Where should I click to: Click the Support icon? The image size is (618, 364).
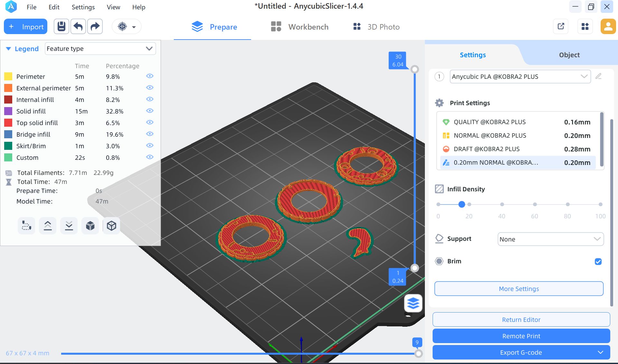[x=439, y=239]
